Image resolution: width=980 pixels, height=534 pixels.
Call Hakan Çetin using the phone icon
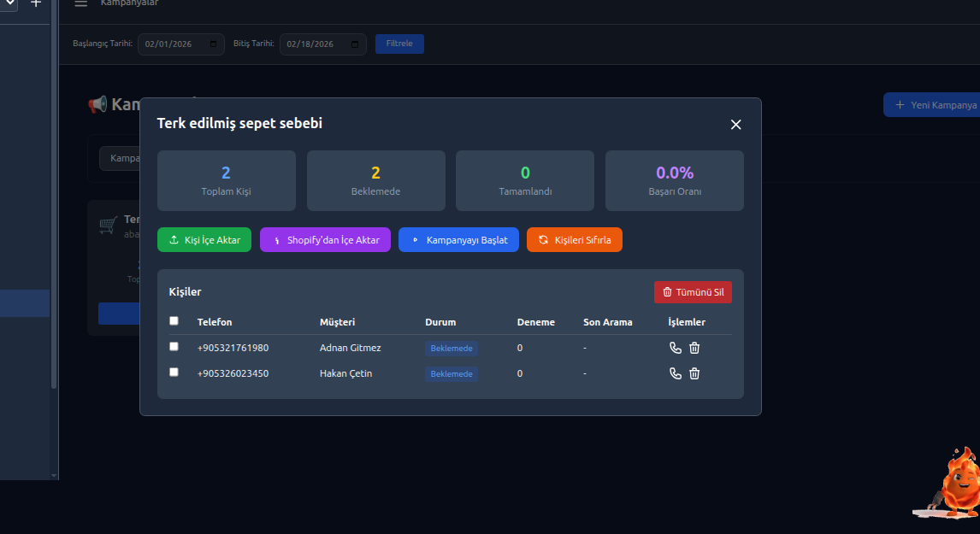pyautogui.click(x=675, y=373)
